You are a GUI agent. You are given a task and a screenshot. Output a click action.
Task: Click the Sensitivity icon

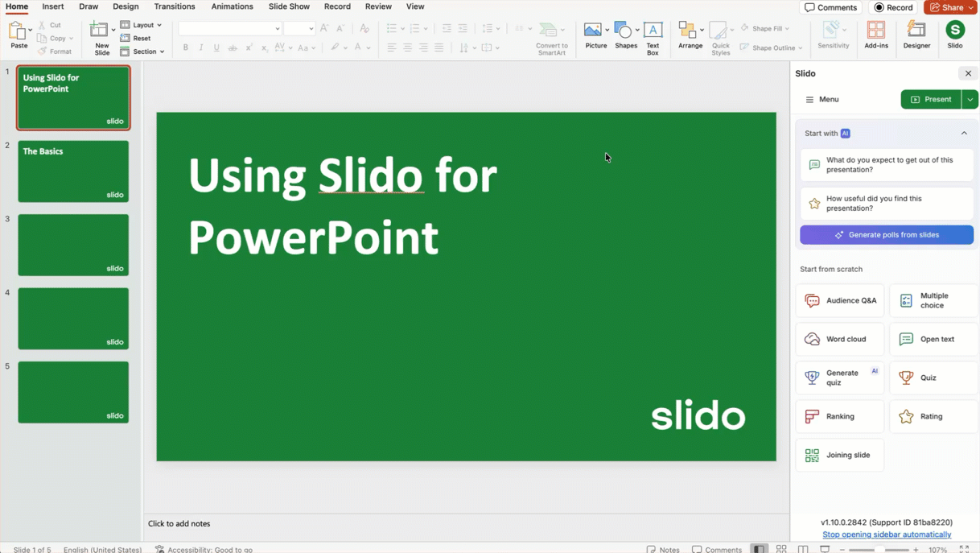coord(833,35)
